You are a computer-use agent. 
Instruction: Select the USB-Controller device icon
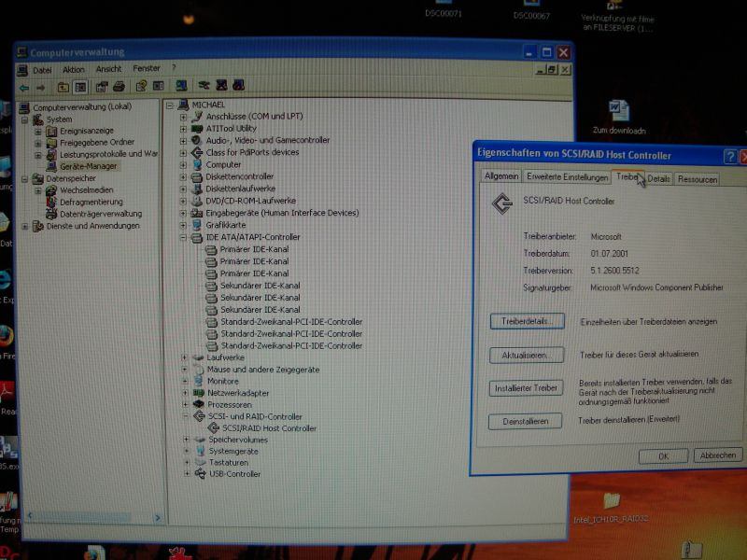point(200,474)
